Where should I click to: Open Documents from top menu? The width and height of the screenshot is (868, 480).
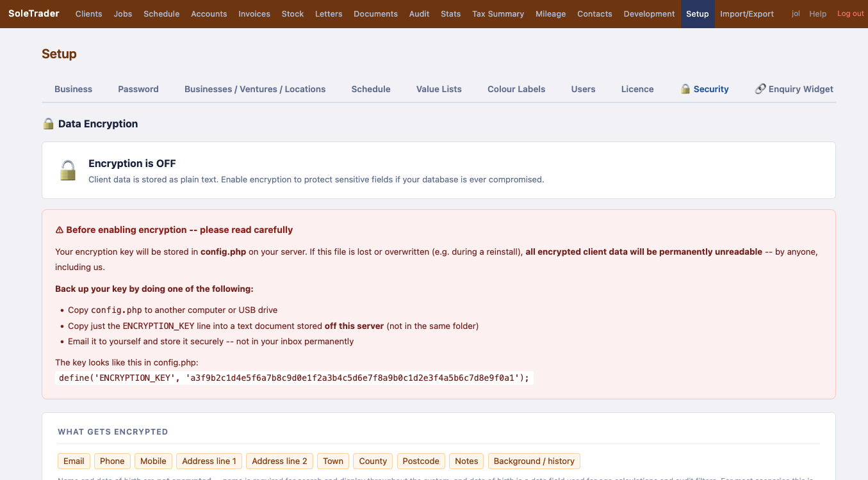tap(375, 13)
